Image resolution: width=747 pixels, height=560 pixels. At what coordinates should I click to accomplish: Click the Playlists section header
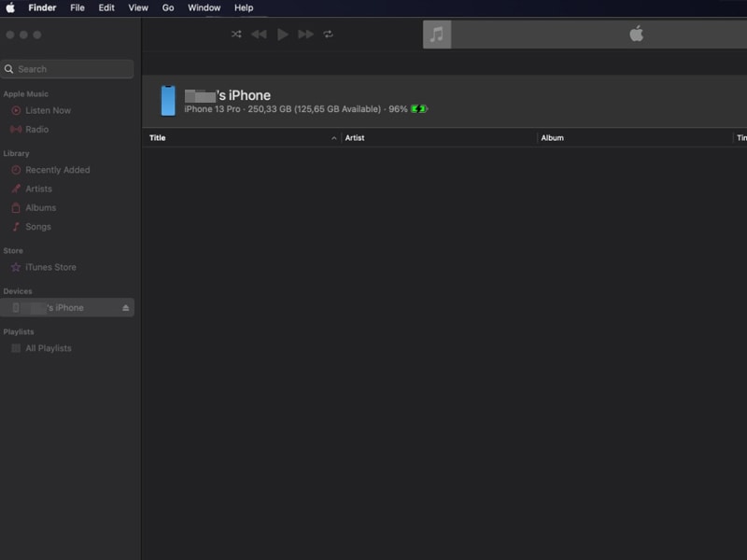tap(19, 332)
